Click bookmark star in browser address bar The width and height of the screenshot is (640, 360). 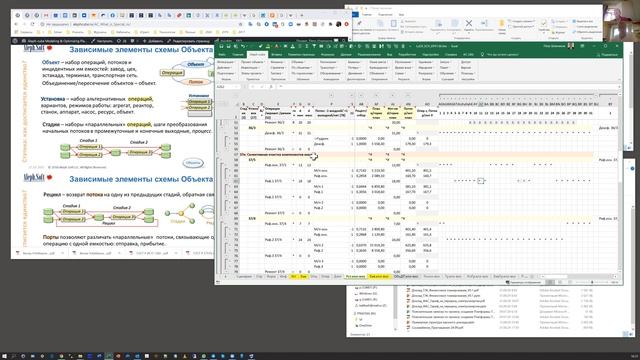(x=241, y=24)
